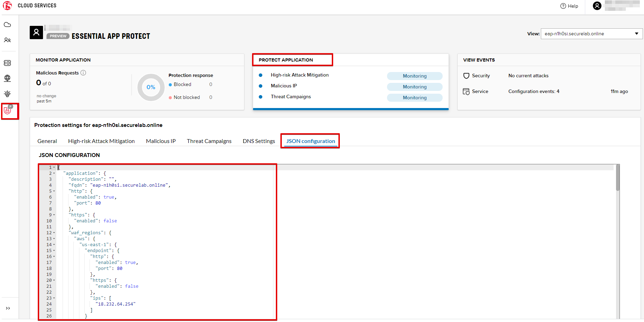
Task: Open the cloud icon in the sidebar
Action: click(x=7, y=25)
